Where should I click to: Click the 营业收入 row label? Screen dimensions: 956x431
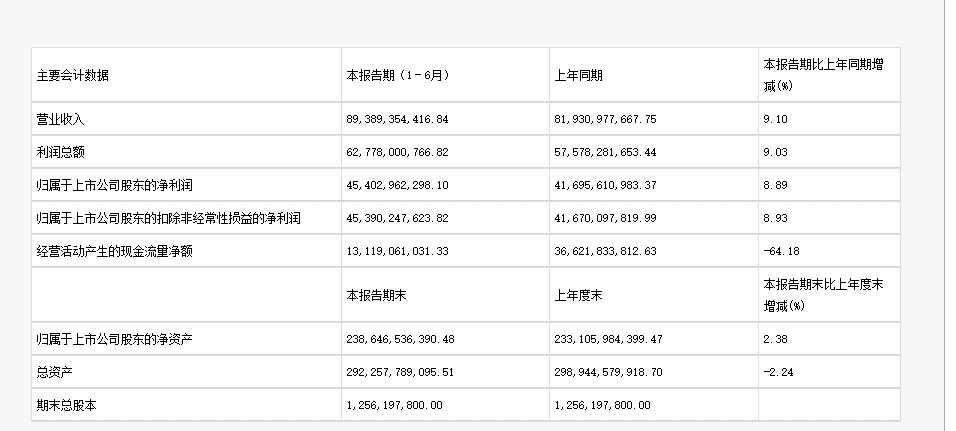[60, 119]
